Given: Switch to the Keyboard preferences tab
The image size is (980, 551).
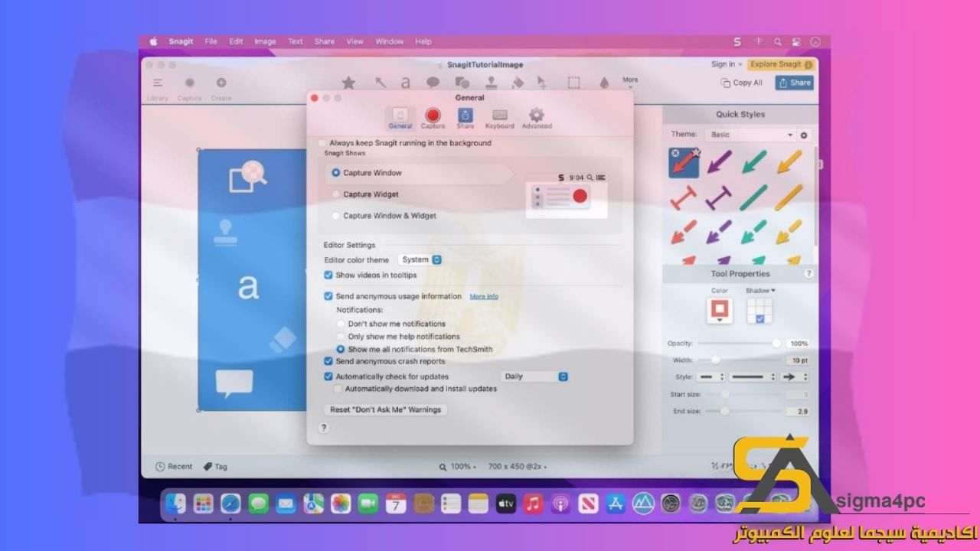Looking at the screenshot, I should pos(499,119).
